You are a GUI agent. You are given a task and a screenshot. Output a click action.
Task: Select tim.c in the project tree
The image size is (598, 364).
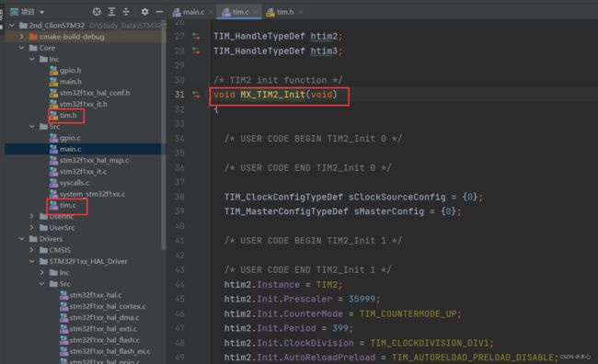[x=63, y=205]
